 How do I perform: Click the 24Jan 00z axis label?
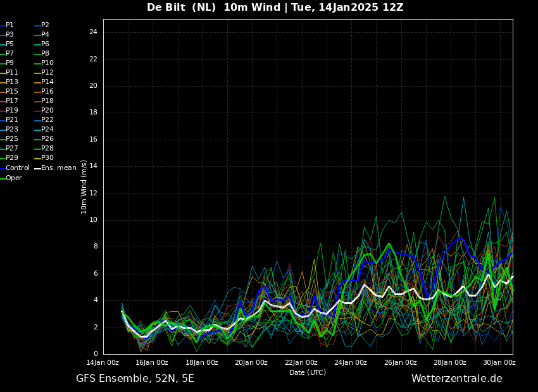coord(350,363)
